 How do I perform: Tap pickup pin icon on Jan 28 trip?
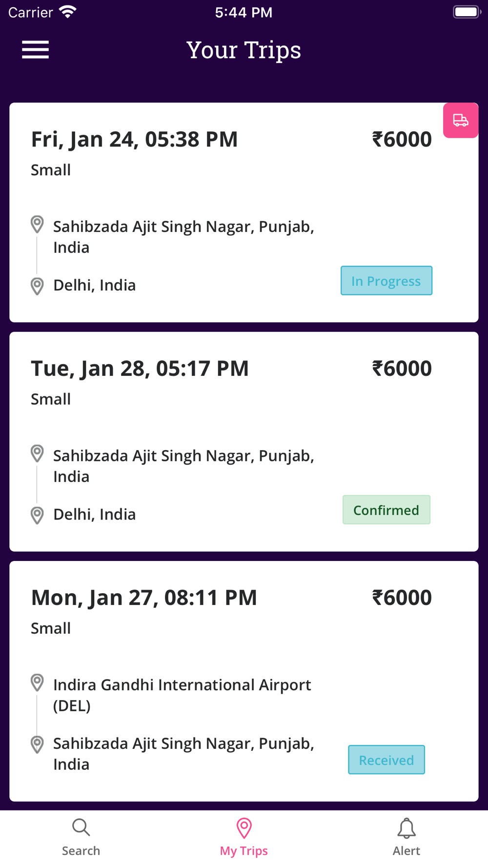click(x=37, y=454)
